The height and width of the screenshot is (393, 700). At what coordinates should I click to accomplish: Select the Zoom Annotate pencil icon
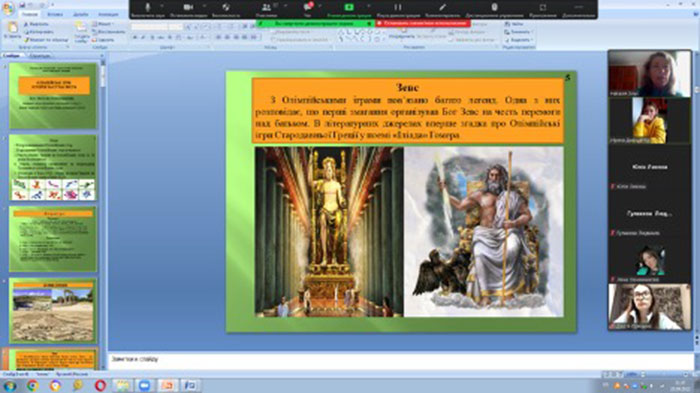tap(442, 7)
